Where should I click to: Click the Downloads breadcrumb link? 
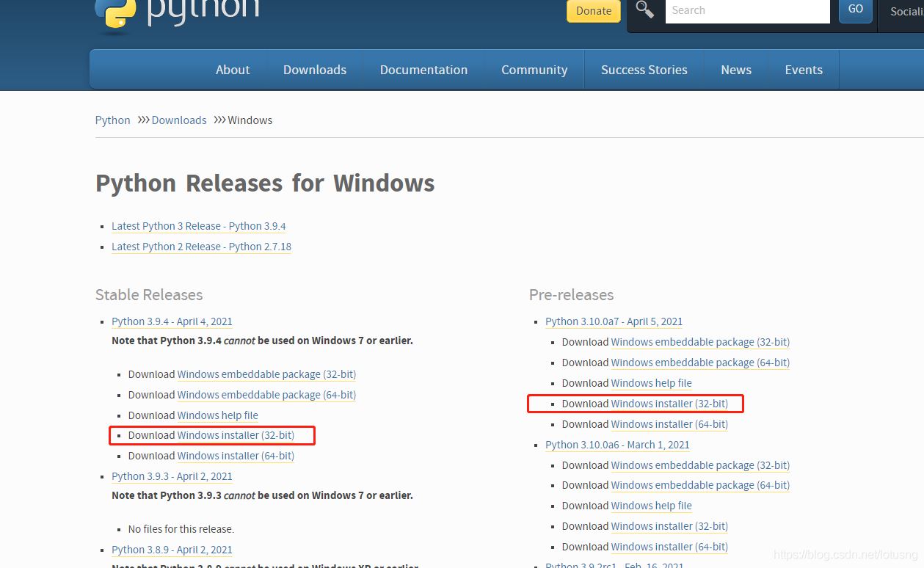(x=179, y=120)
